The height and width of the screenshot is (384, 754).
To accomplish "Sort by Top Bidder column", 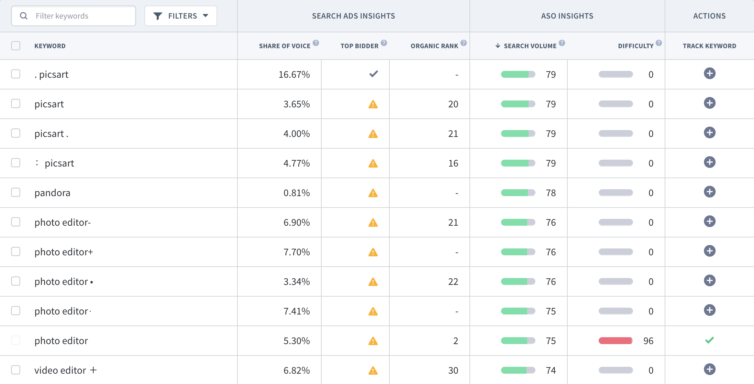I will [359, 46].
